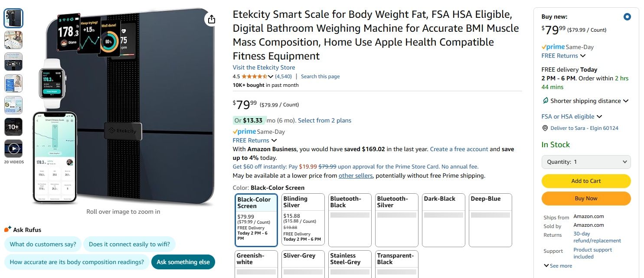Image resolution: width=644 pixels, height=278 pixels.
Task: Click the play icon on 20 VIDEOS thumbnail
Action: (x=13, y=148)
